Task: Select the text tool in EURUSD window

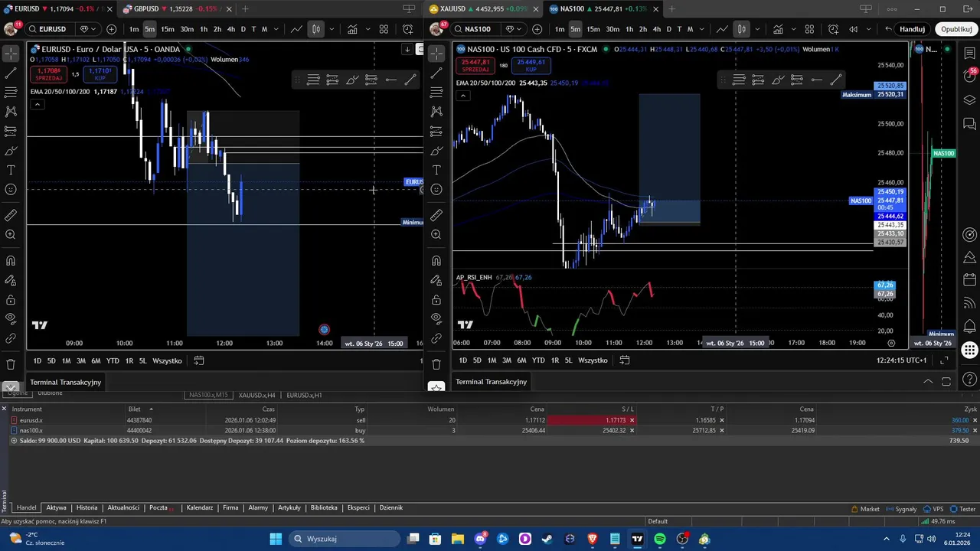Action: pos(11,170)
